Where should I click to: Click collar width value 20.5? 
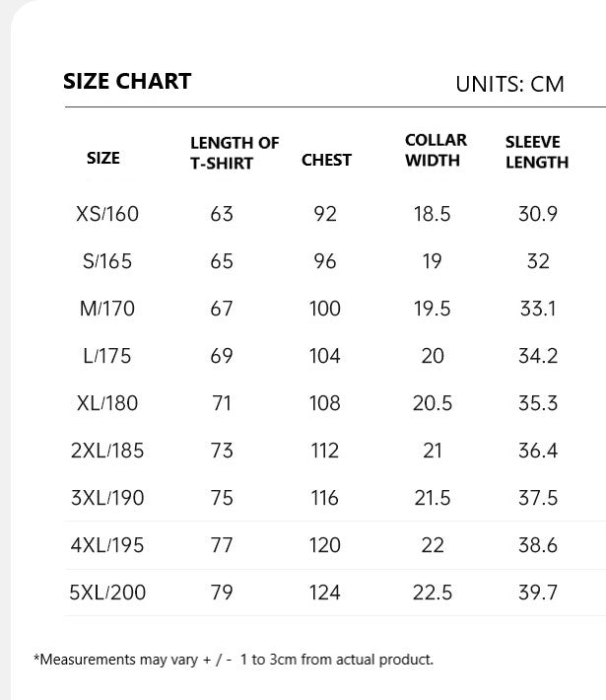pos(432,403)
